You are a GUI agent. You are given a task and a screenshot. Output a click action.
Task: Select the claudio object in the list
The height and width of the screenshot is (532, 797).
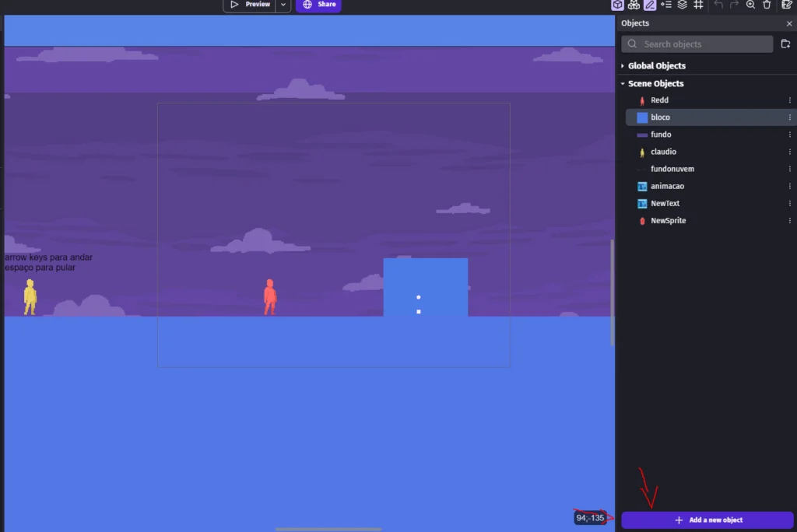tap(664, 152)
